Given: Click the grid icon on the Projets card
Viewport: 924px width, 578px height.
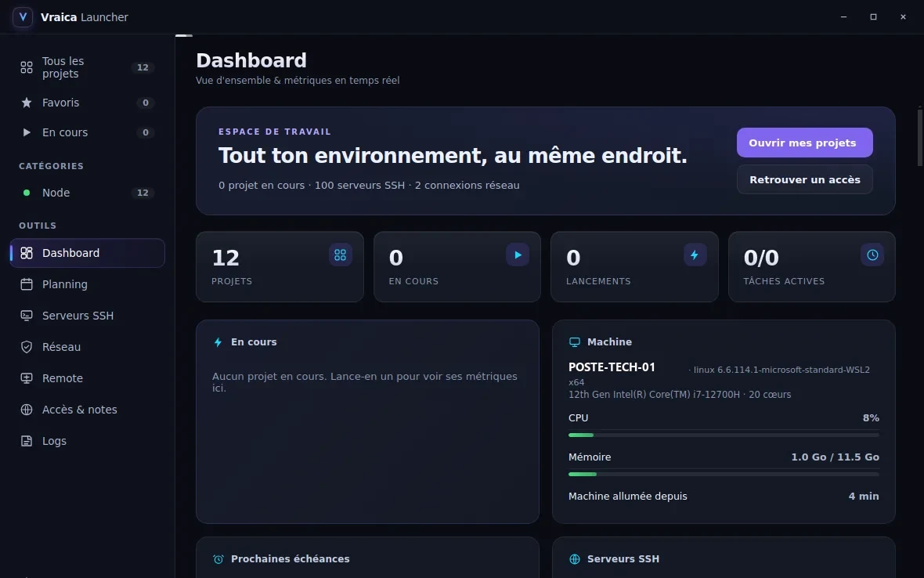Looking at the screenshot, I should (340, 255).
